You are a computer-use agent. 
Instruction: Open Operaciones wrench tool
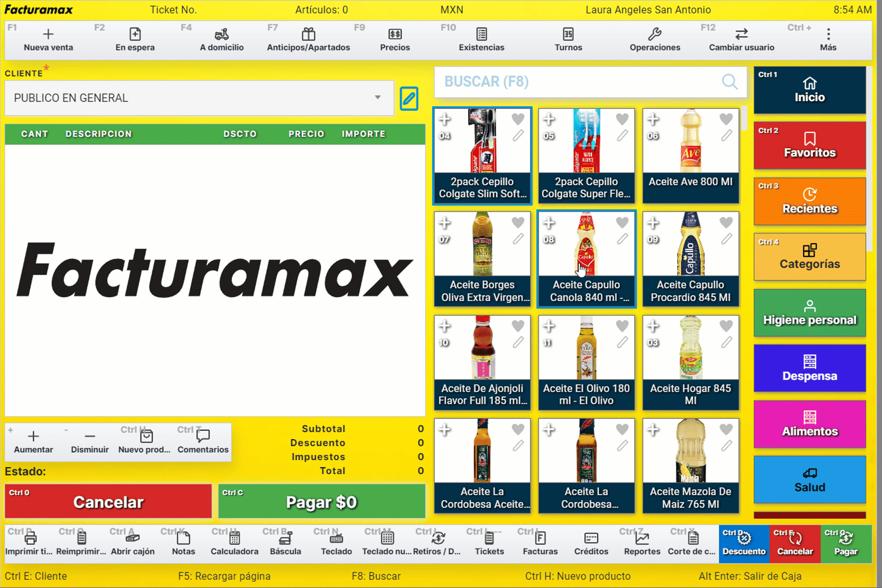tap(655, 40)
